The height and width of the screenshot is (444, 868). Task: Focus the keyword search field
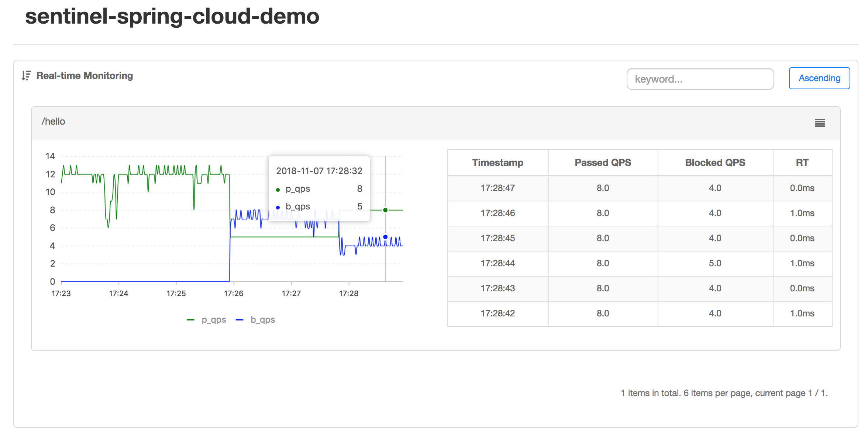click(700, 79)
